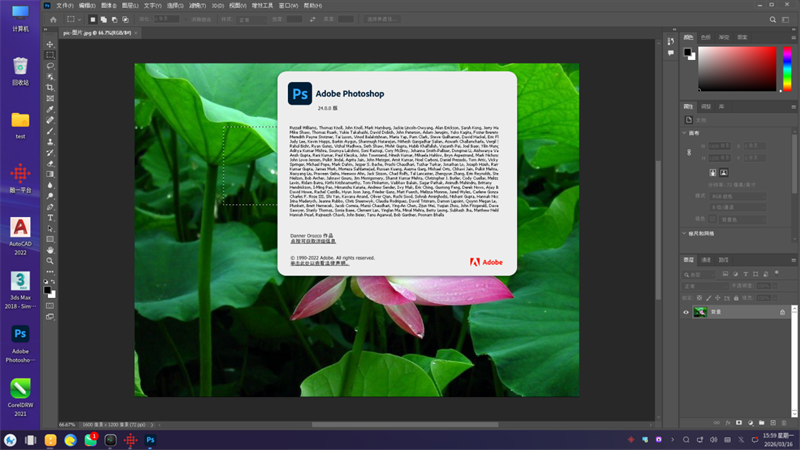Viewport: 800px width, 450px height.
Task: Hide the 背景 layer using eye icon
Action: 686,312
